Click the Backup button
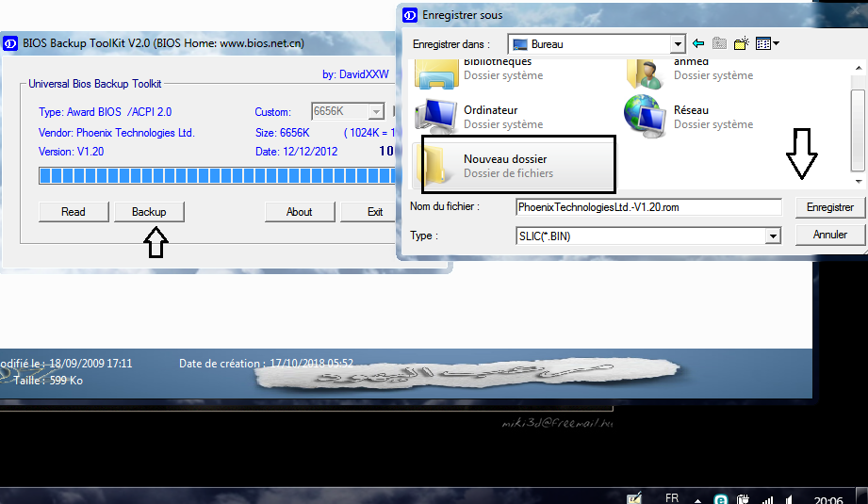 click(149, 212)
